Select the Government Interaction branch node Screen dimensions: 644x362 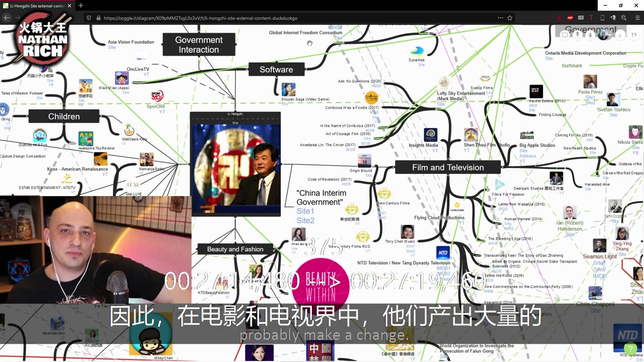pyautogui.click(x=199, y=45)
